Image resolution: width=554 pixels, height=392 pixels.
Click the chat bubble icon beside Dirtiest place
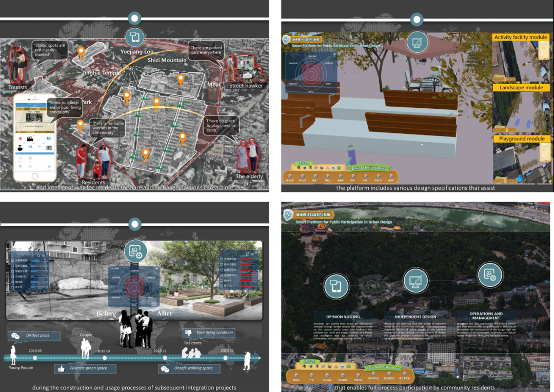[15, 336]
